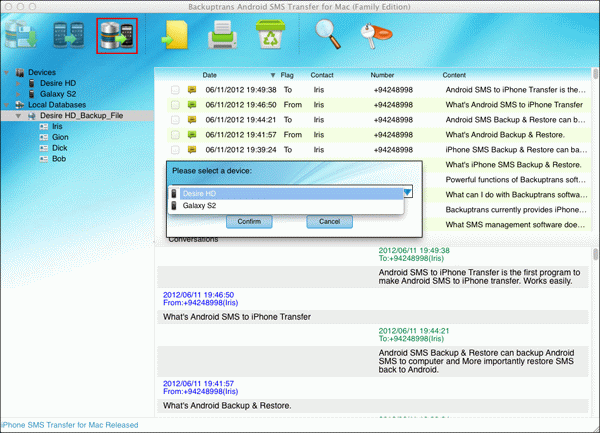600x433 pixels.
Task: Tick the checkbox for the 19:46:50 message
Action: 175,105
